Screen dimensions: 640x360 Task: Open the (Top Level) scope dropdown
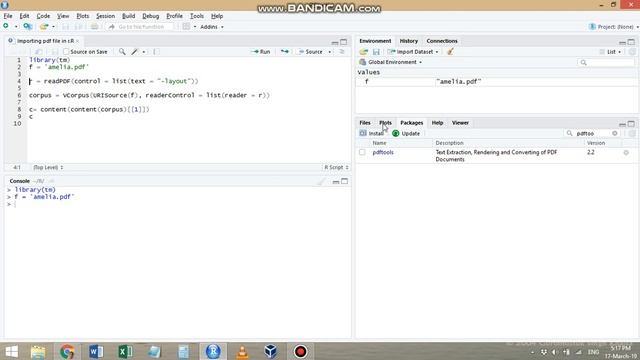point(48,167)
